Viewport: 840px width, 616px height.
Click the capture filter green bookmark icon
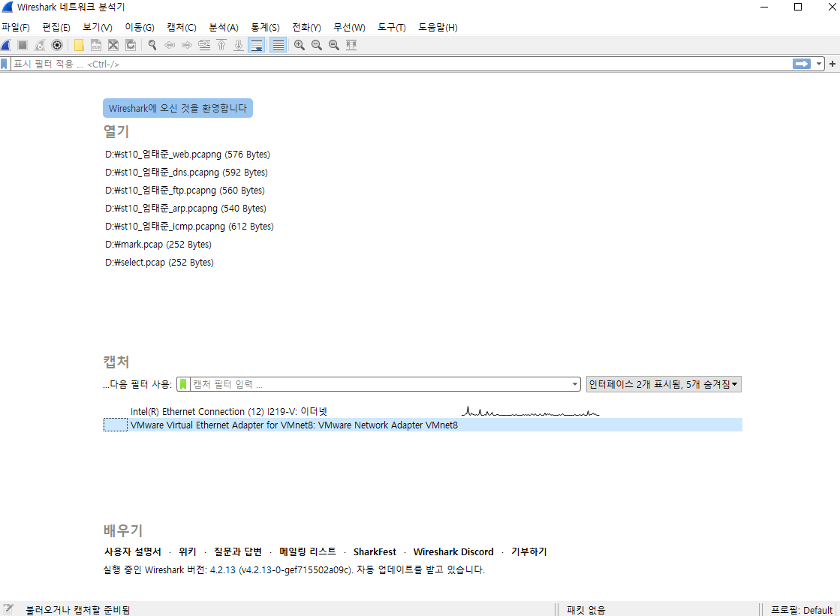click(183, 384)
